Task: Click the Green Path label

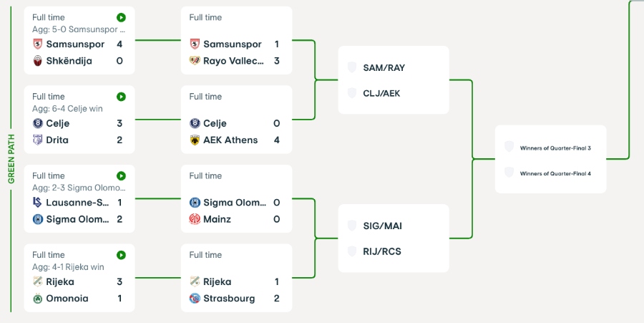Action: click(x=11, y=158)
